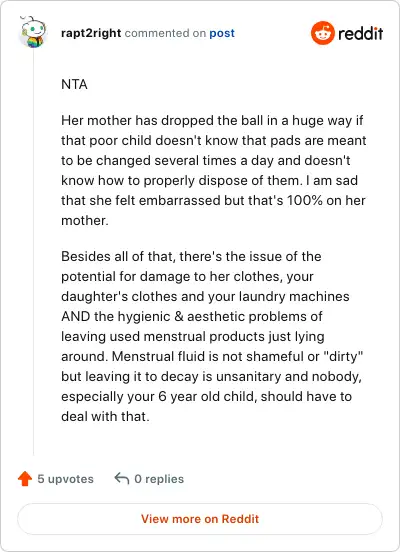Click "deal with that." final comment line
This screenshot has width=400, height=552.
tap(105, 416)
